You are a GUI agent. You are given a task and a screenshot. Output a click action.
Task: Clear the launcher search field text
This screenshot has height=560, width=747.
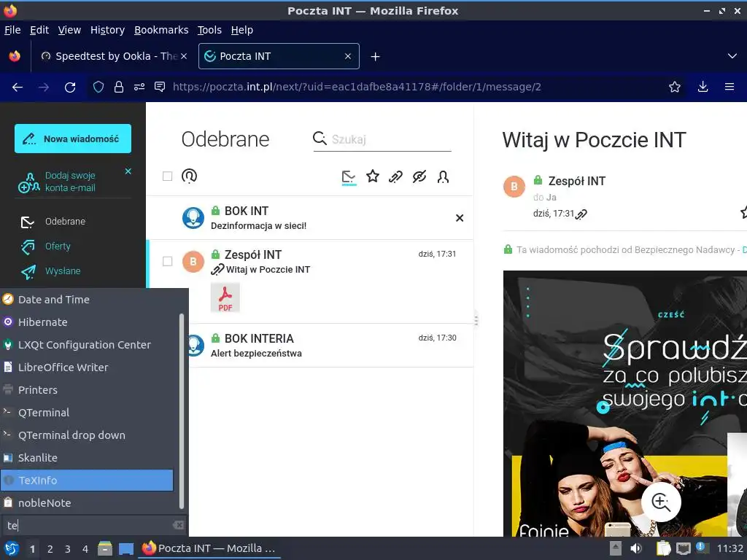tap(178, 525)
